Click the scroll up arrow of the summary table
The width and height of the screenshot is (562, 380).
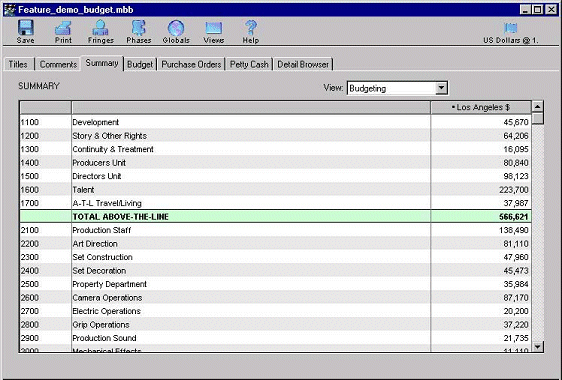pyautogui.click(x=538, y=106)
